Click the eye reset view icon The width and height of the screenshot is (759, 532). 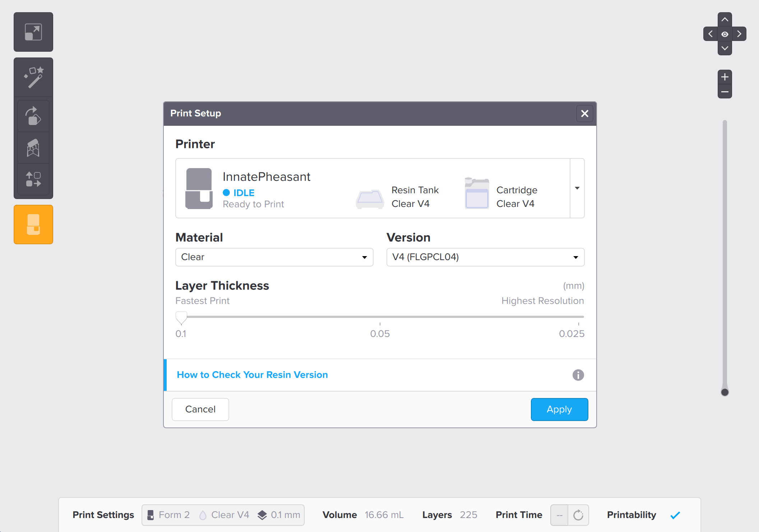click(725, 34)
